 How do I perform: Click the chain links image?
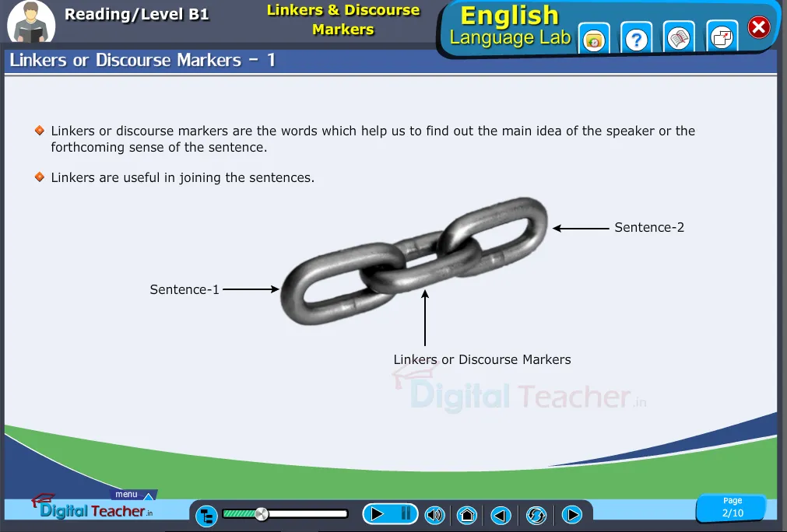pos(414,261)
